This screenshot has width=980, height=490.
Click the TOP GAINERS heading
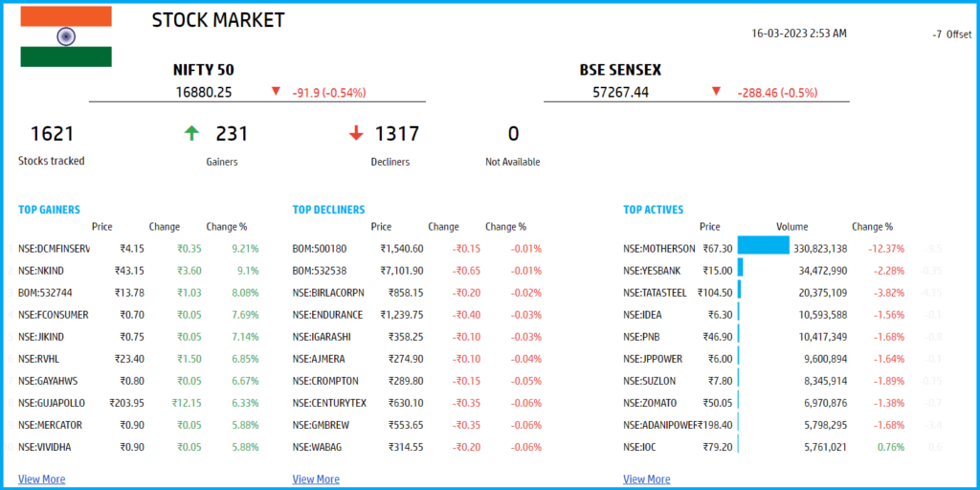click(x=50, y=210)
